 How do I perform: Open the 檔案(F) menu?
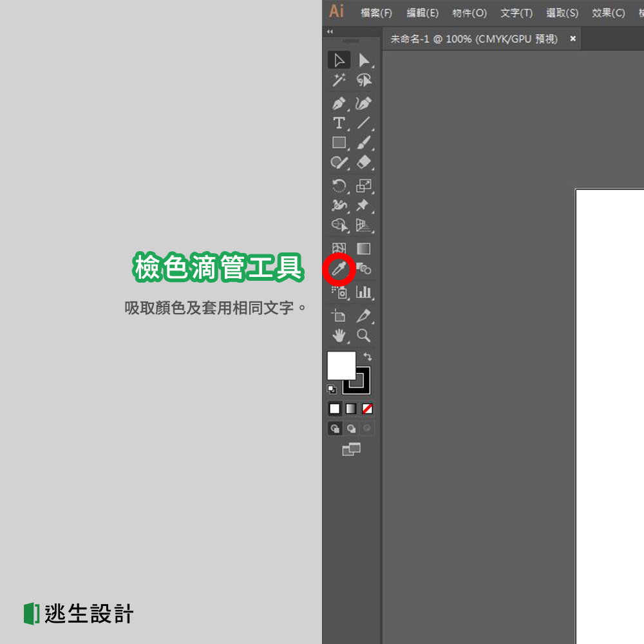tap(375, 12)
